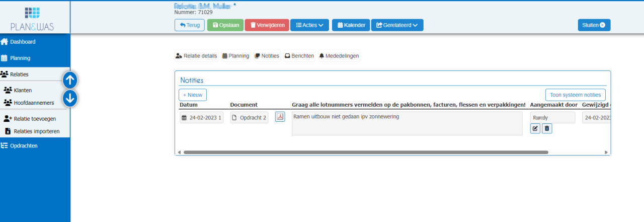Expand the Gerelateerd dropdown
644x222 pixels.
point(397,25)
